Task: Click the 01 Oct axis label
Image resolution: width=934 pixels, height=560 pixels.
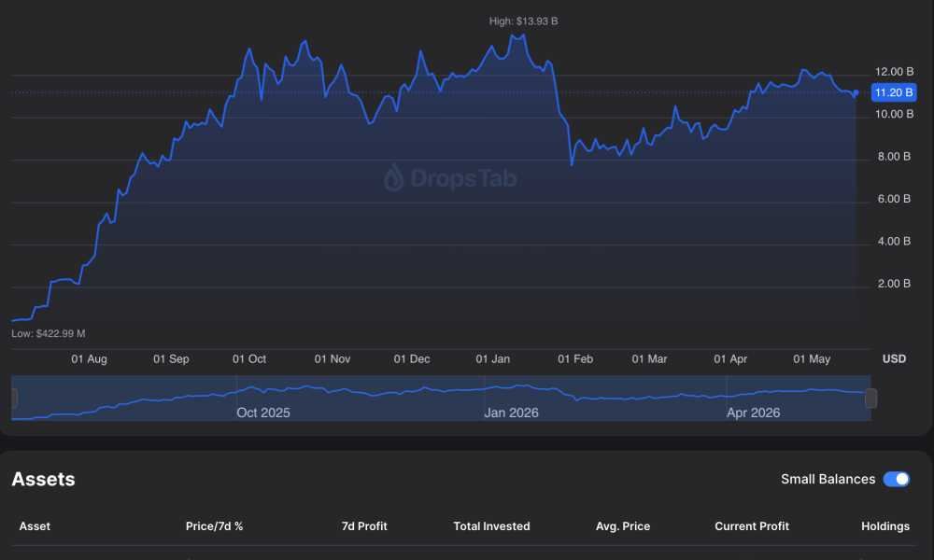Action: click(x=249, y=358)
